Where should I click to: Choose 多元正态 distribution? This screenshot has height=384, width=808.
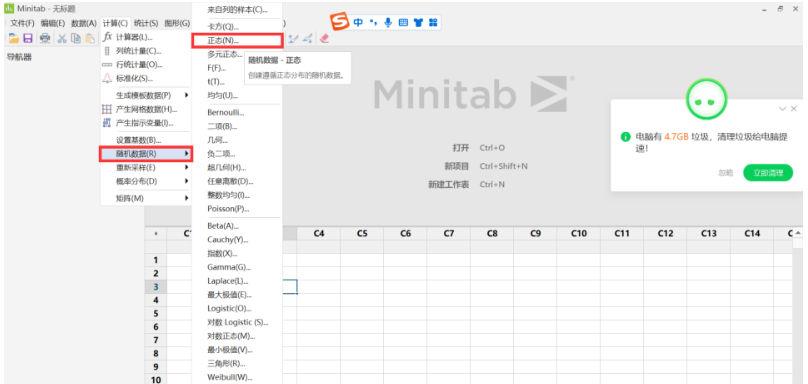[225, 54]
